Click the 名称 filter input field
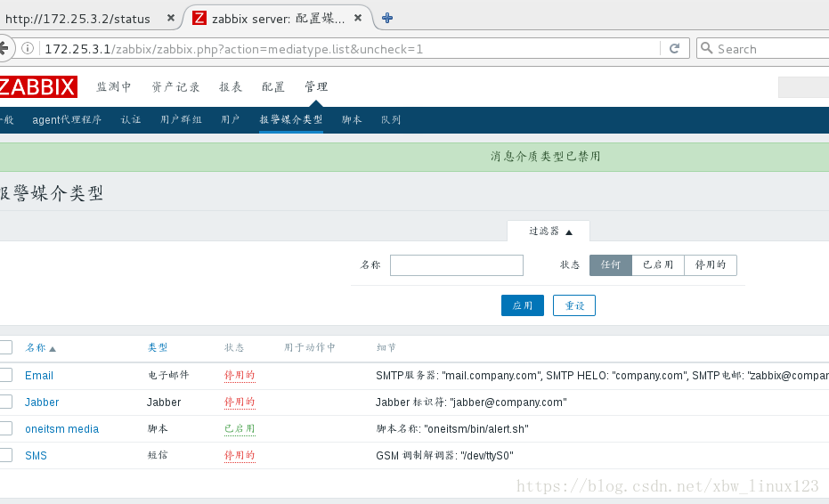The height and width of the screenshot is (504, 829). pyautogui.click(x=457, y=265)
